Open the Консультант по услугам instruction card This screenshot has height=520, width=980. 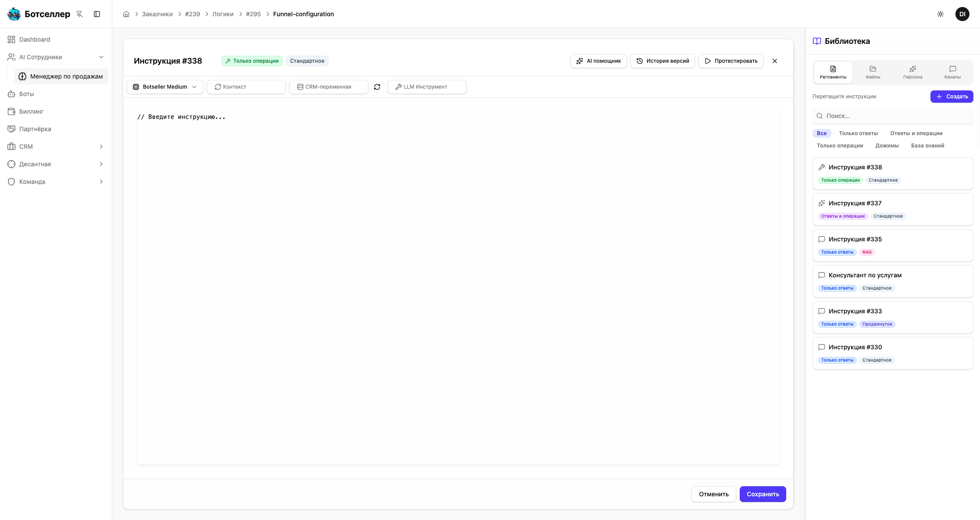point(892,281)
